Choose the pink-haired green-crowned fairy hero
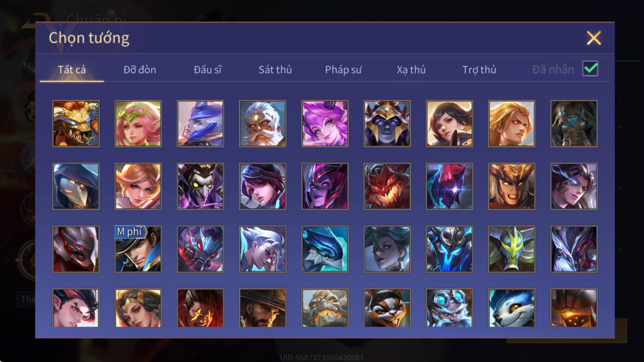 pos(138,123)
